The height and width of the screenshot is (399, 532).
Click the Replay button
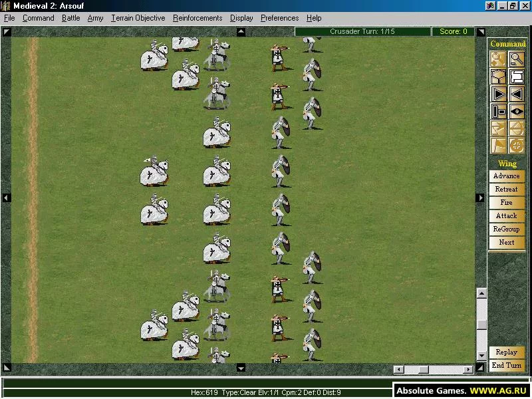[x=507, y=352]
